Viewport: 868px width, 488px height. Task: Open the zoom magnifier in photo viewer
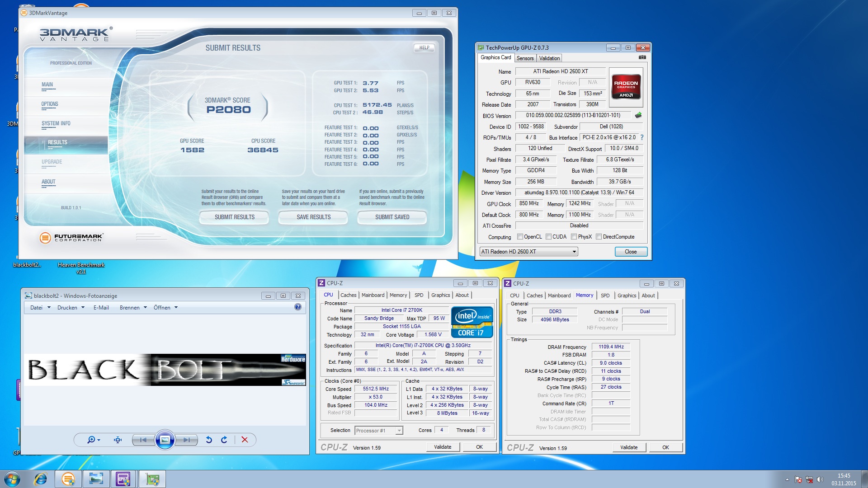coord(94,440)
